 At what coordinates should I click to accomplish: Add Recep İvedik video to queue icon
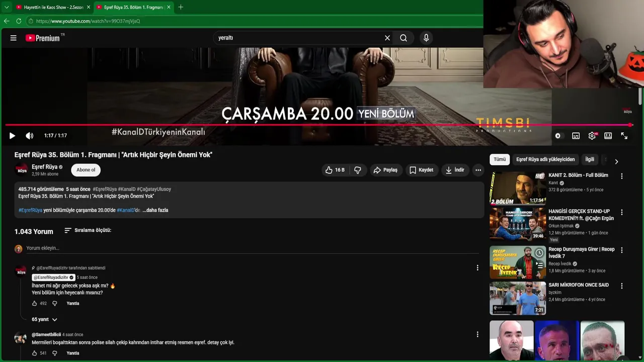pyautogui.click(x=539, y=265)
